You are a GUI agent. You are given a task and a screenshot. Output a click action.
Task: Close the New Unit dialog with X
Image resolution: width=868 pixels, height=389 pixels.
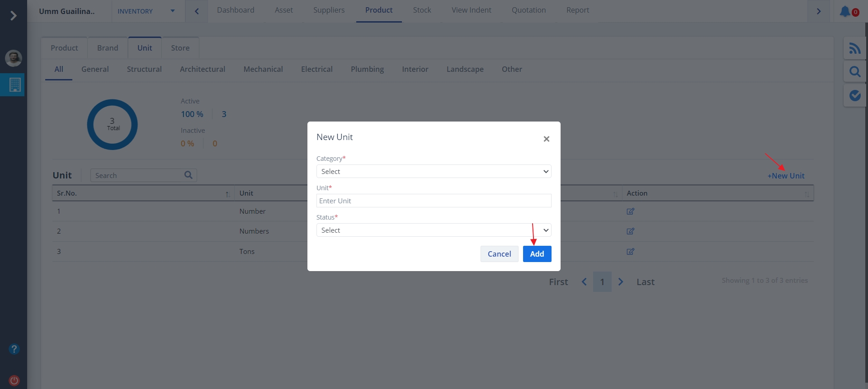click(x=546, y=139)
